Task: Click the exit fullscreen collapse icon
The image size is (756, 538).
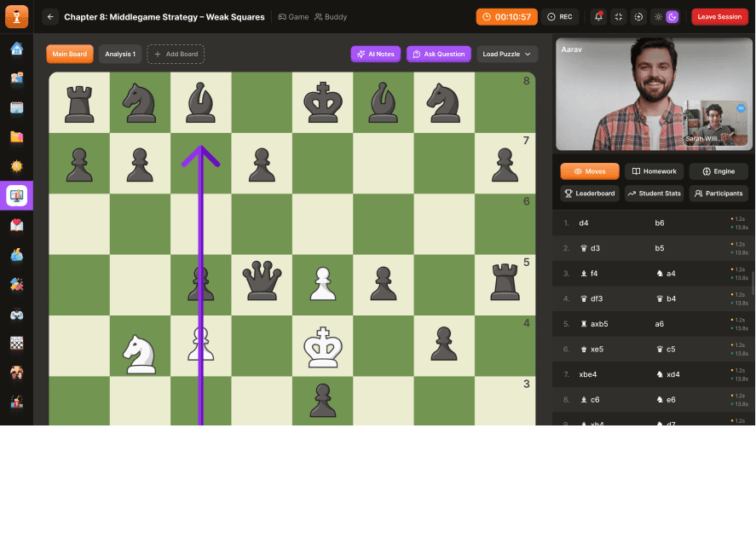Action: [619, 17]
